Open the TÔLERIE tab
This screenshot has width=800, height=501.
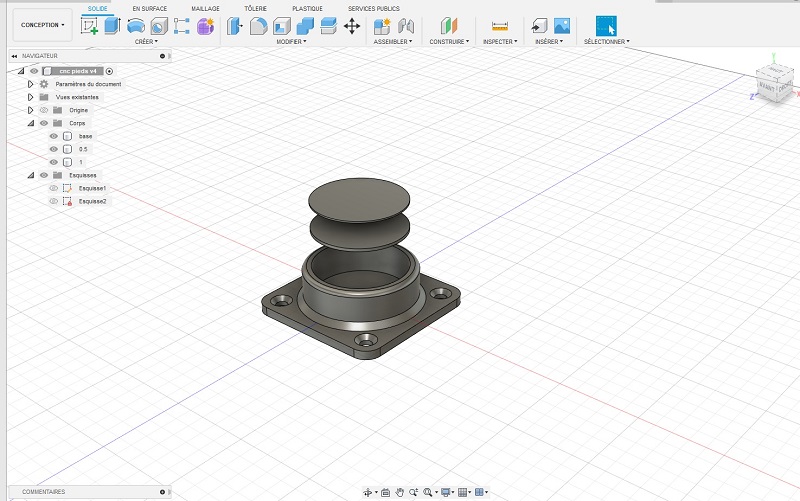click(x=256, y=8)
